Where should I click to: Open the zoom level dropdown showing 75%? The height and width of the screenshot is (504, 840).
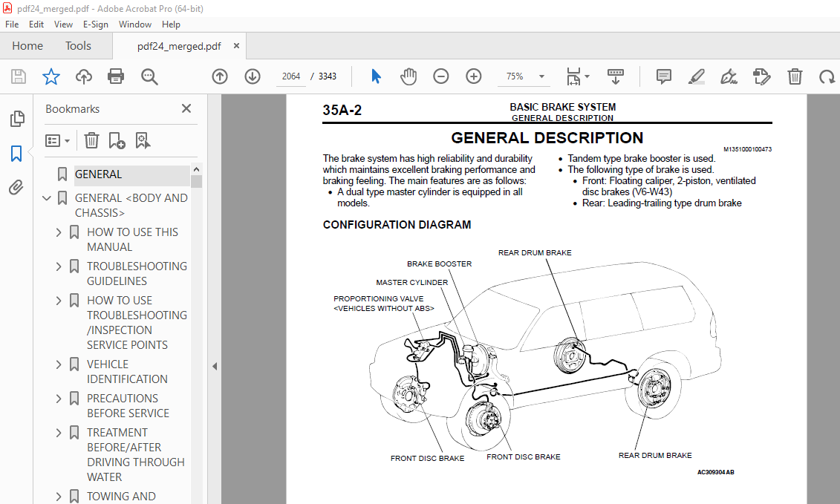pos(542,76)
